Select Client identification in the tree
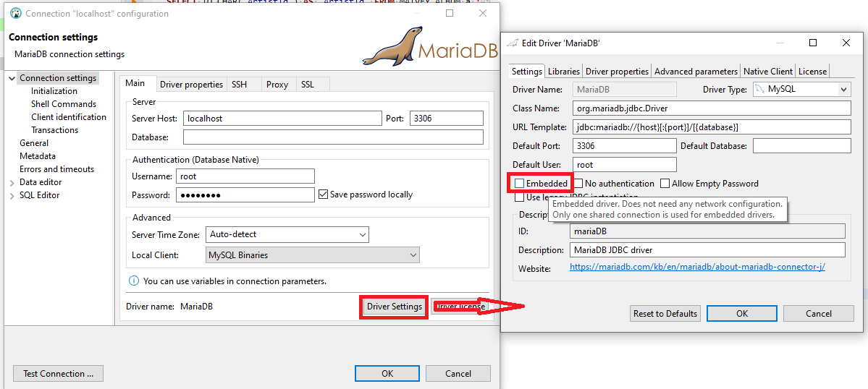868x389 pixels. click(69, 117)
